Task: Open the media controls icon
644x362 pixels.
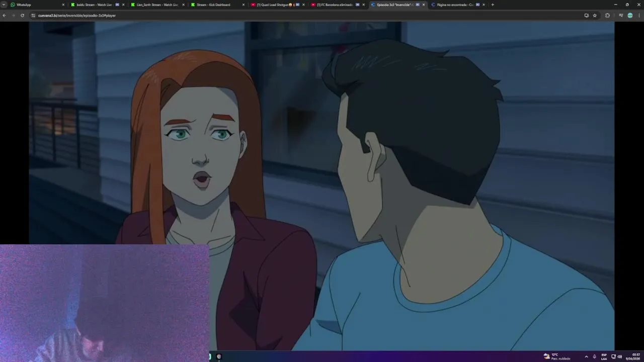Action: coord(621,16)
